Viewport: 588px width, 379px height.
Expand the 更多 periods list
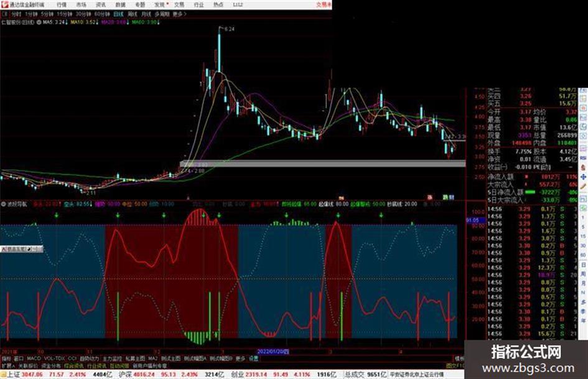179,14
